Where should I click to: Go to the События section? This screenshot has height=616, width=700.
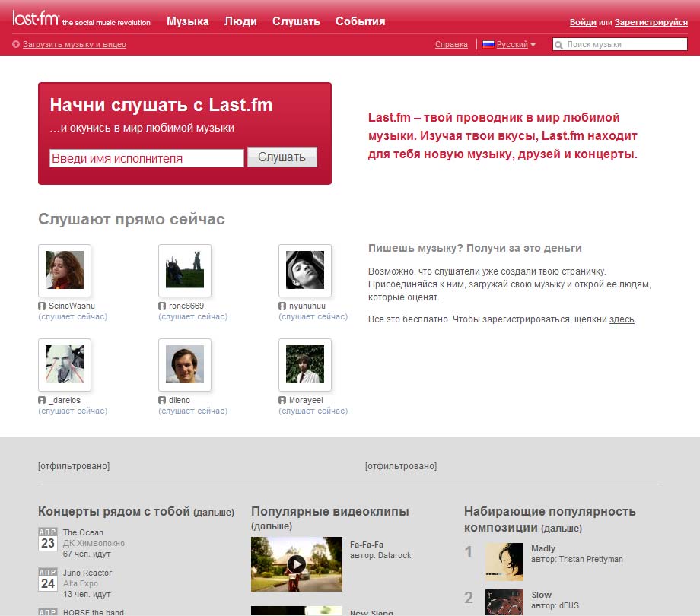coord(360,21)
